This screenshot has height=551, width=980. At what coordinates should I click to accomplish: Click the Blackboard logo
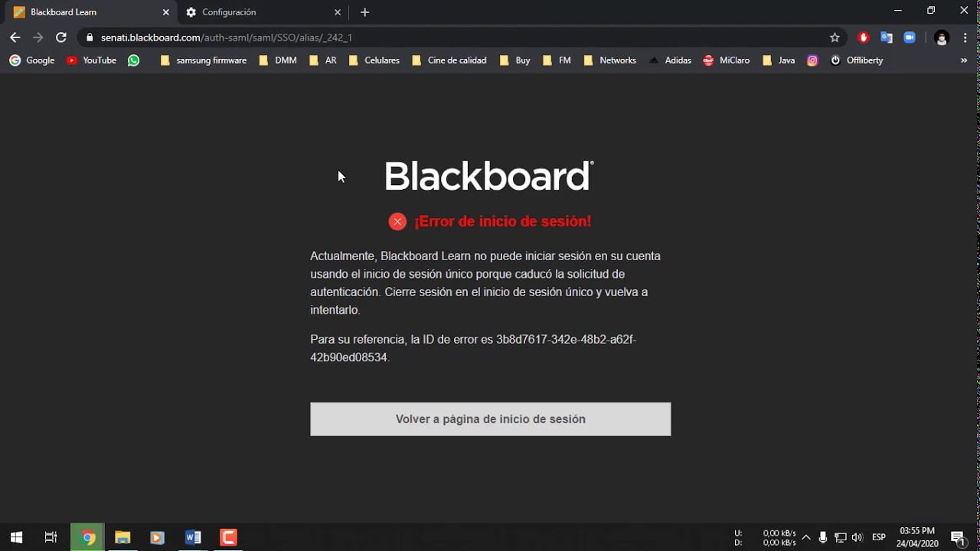pos(489,176)
